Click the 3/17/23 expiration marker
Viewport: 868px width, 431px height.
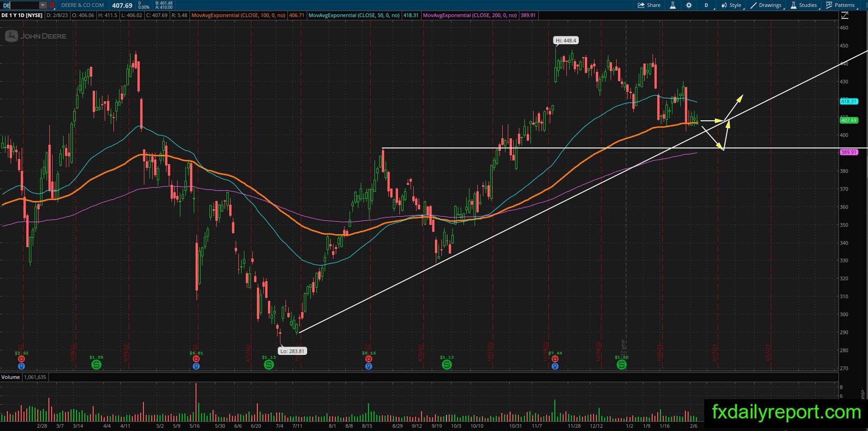tap(768, 353)
